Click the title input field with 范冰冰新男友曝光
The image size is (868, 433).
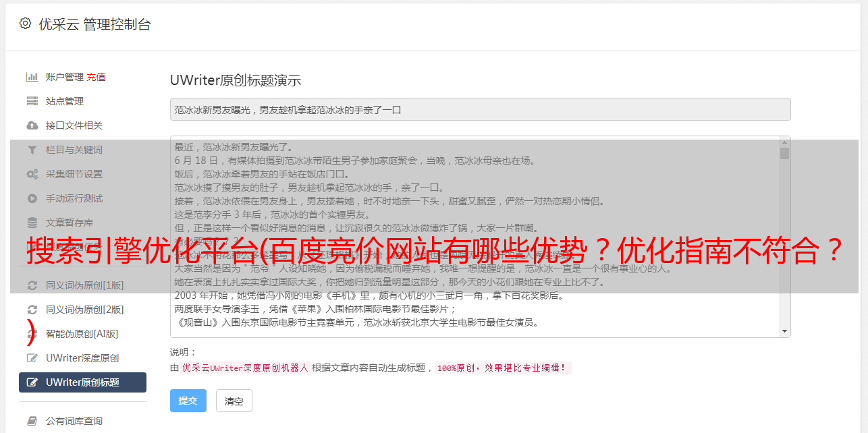[480, 109]
